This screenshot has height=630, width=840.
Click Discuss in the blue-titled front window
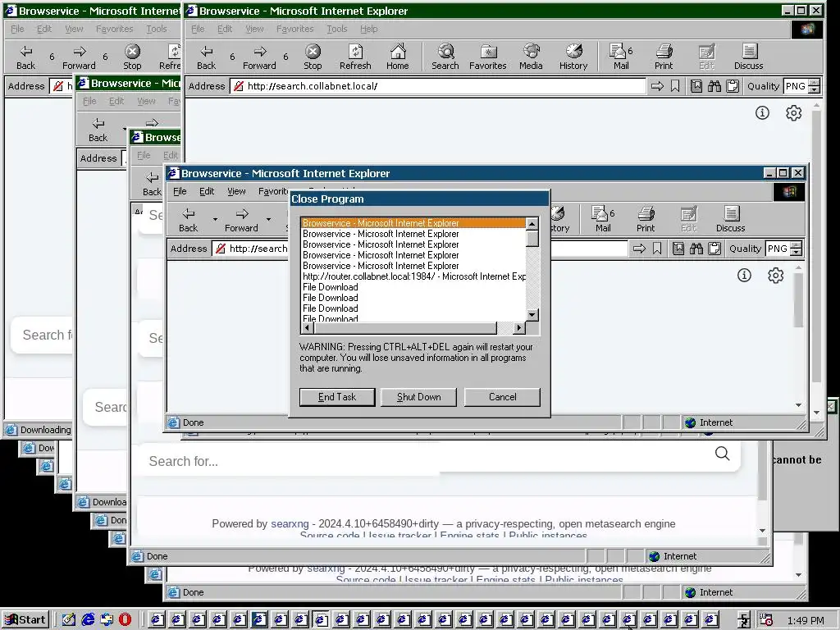point(731,220)
